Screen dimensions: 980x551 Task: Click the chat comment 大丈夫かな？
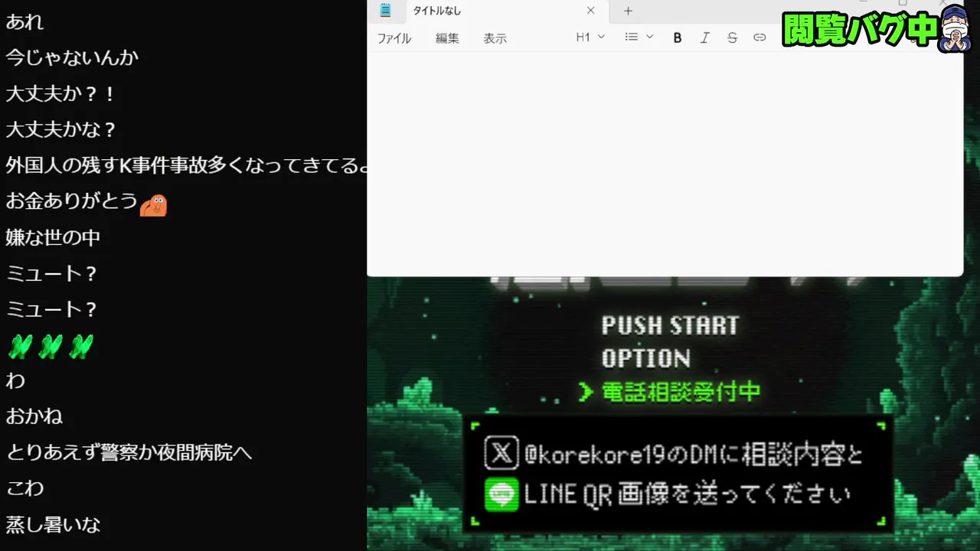pos(61,129)
